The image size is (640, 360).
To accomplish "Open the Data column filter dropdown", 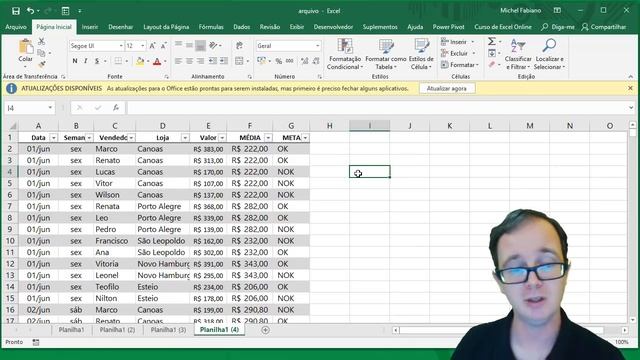I will coord(53,138).
